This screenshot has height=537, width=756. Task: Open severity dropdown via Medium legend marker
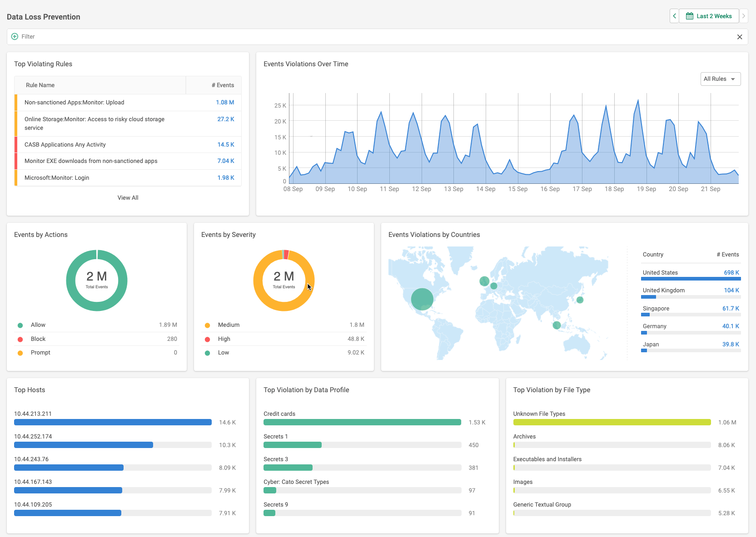(208, 325)
